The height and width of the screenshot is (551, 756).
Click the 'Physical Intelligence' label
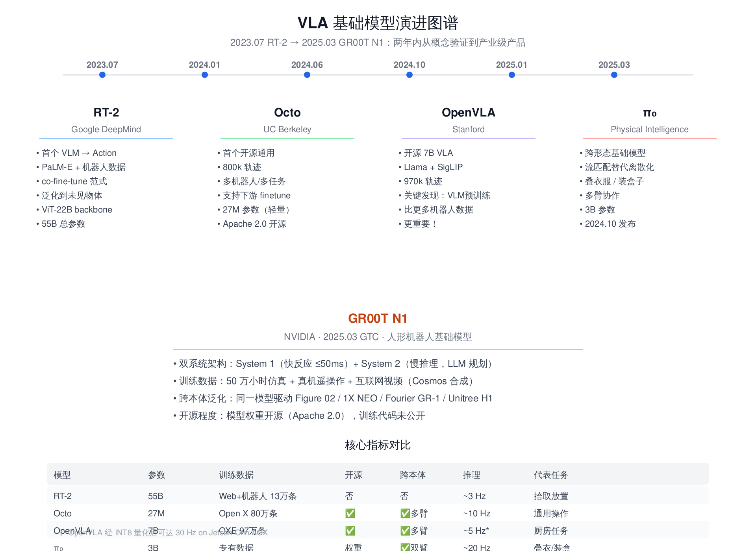pos(650,129)
